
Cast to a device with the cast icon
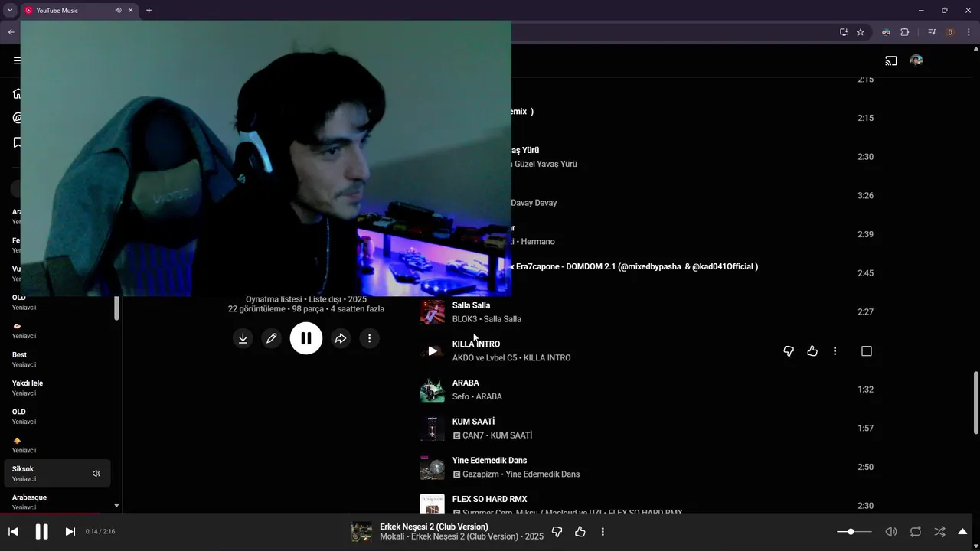click(x=891, y=60)
